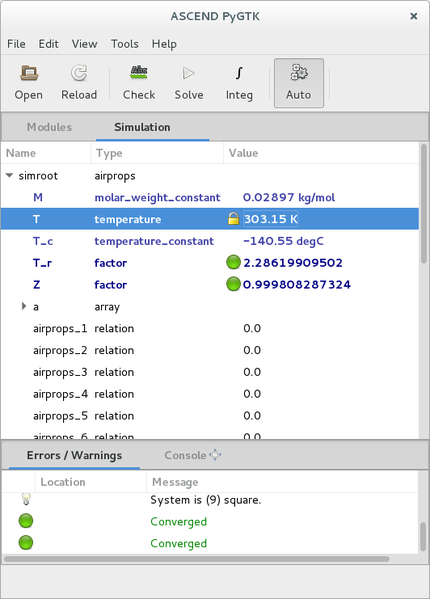Click the value -140.55 degC
The image size is (430, 599).
pos(283,241)
